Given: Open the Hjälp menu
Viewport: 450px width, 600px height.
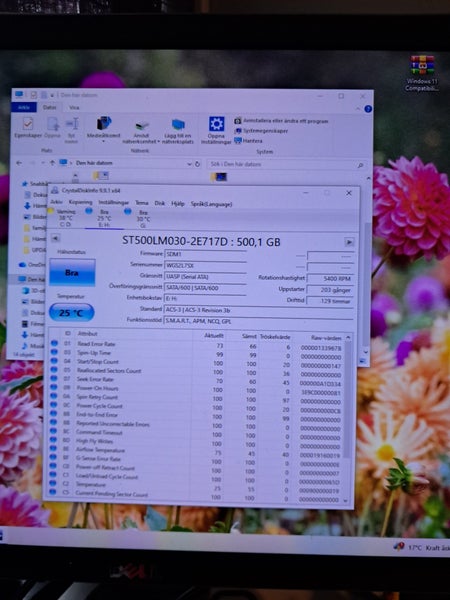Looking at the screenshot, I should pos(178,204).
